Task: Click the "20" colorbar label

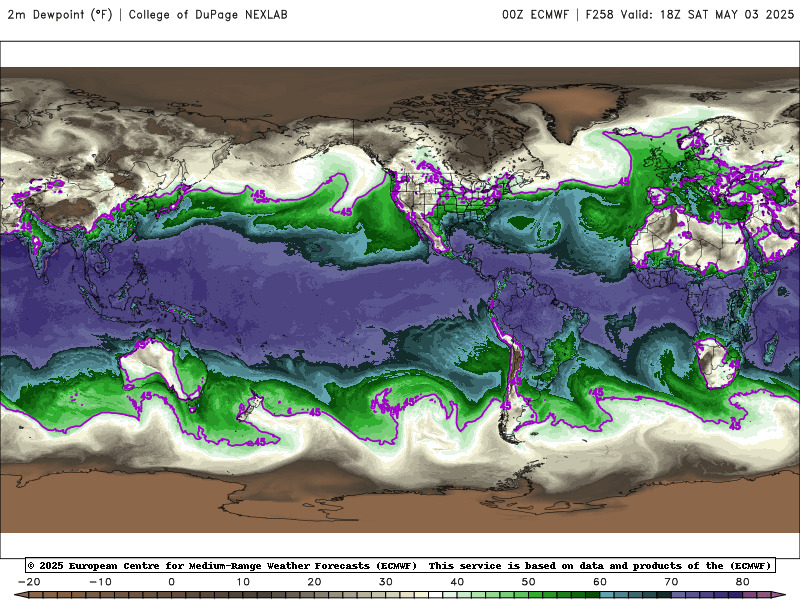Action: 314,582
